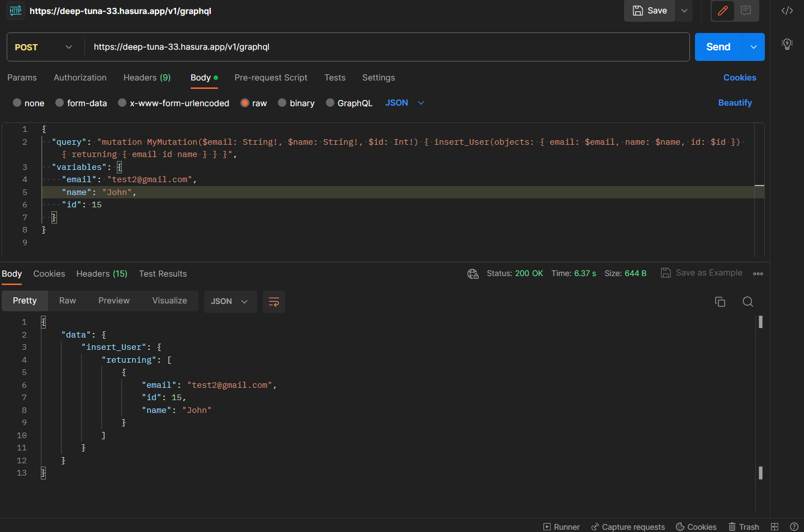Image resolution: width=804 pixels, height=532 pixels.
Task: Open the code snippet panel icon
Action: pyautogui.click(x=787, y=11)
